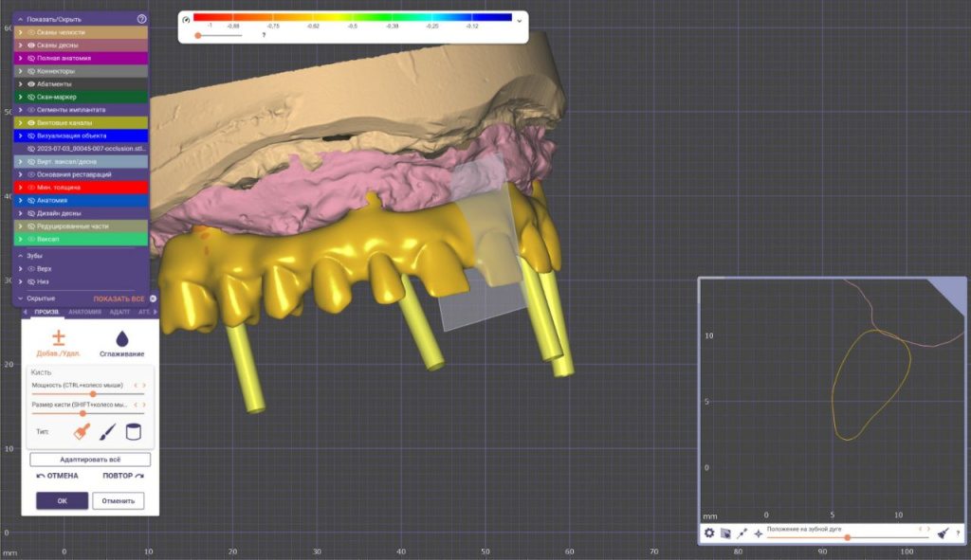Screen dimensions: 971x560
Task: Select the Добав./Удал. add-remove tool
Action: point(58,343)
